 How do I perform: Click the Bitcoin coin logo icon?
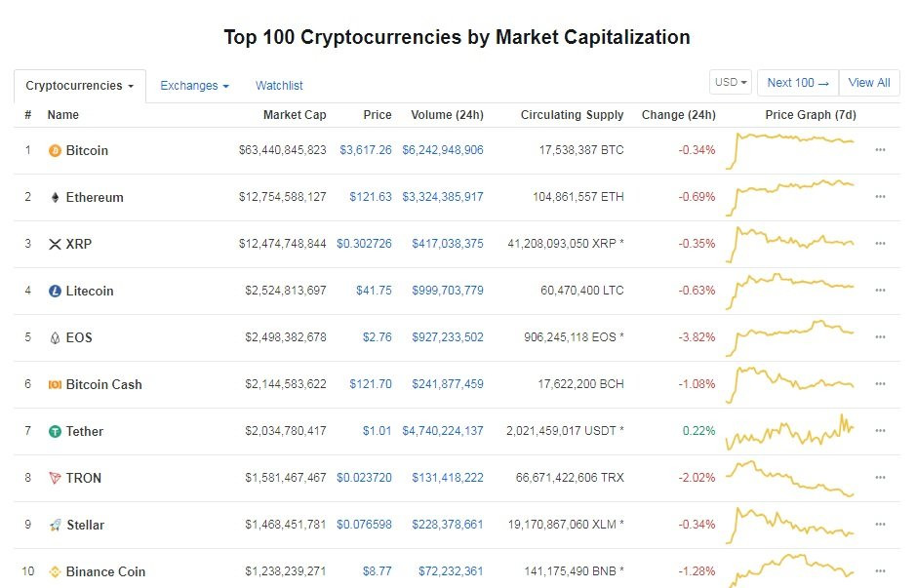[x=55, y=151]
